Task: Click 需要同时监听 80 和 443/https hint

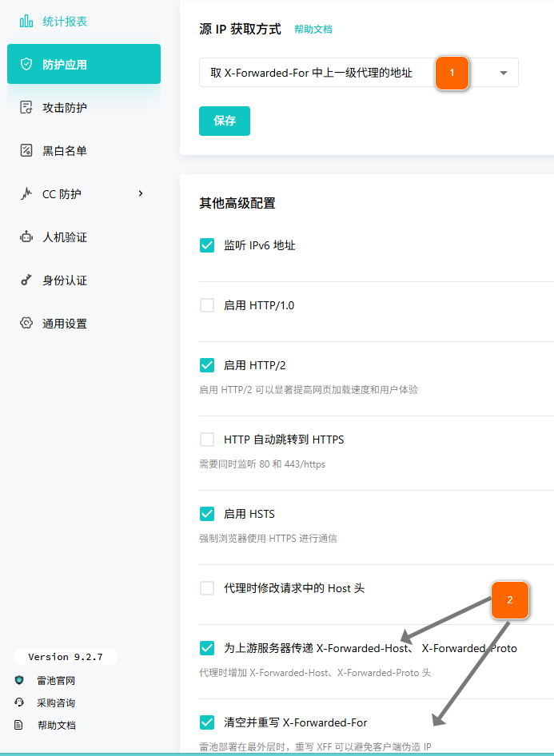Action: click(x=262, y=464)
